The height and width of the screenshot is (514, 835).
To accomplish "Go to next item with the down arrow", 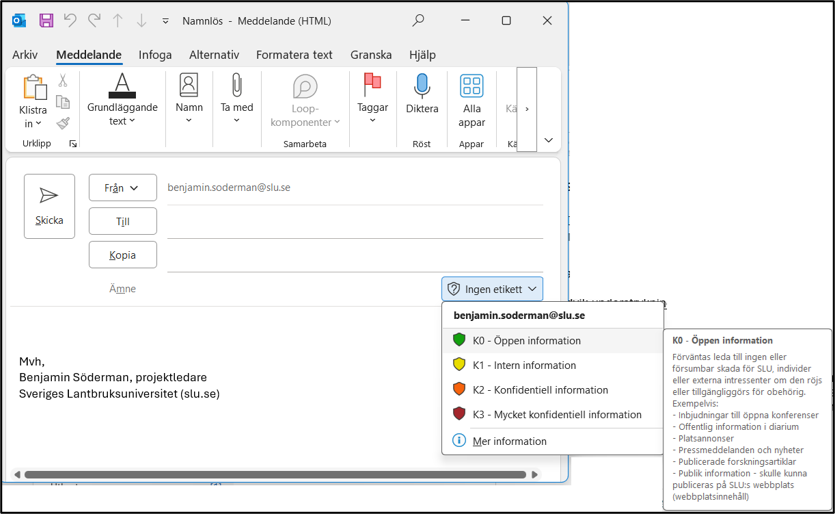I will pyautogui.click(x=141, y=21).
